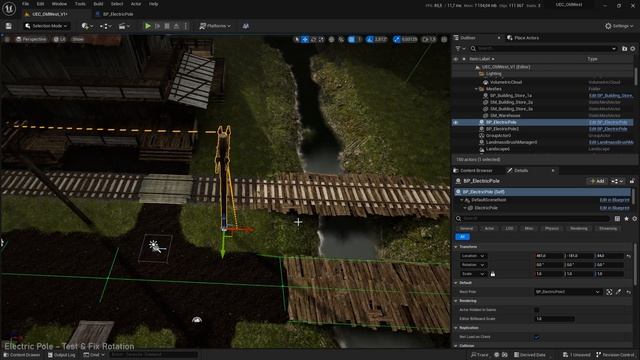Click the viewport layout maximize icon

[x=444, y=40]
